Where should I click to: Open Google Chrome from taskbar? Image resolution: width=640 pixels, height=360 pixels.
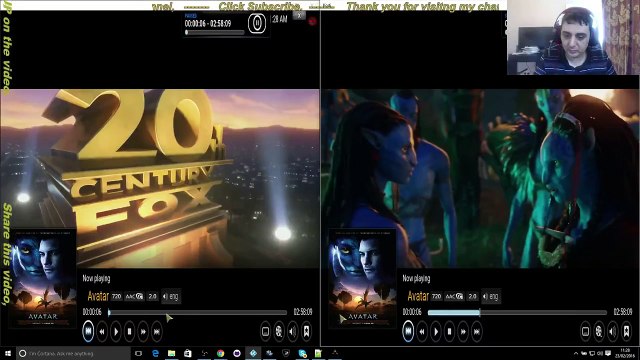pos(220,353)
